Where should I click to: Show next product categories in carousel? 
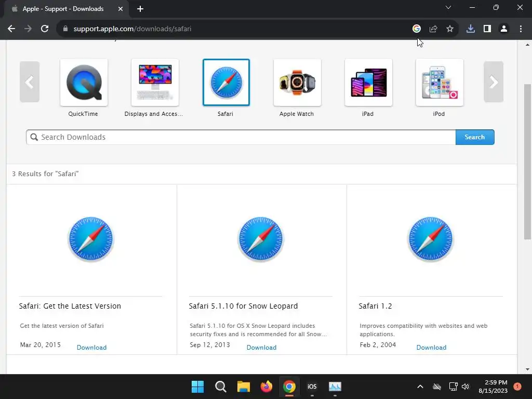click(x=494, y=82)
